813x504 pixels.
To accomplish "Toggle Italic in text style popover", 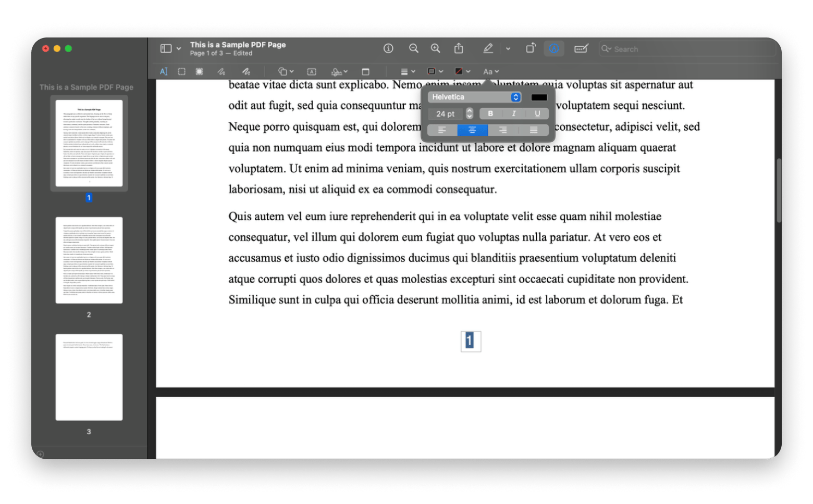I will click(514, 114).
